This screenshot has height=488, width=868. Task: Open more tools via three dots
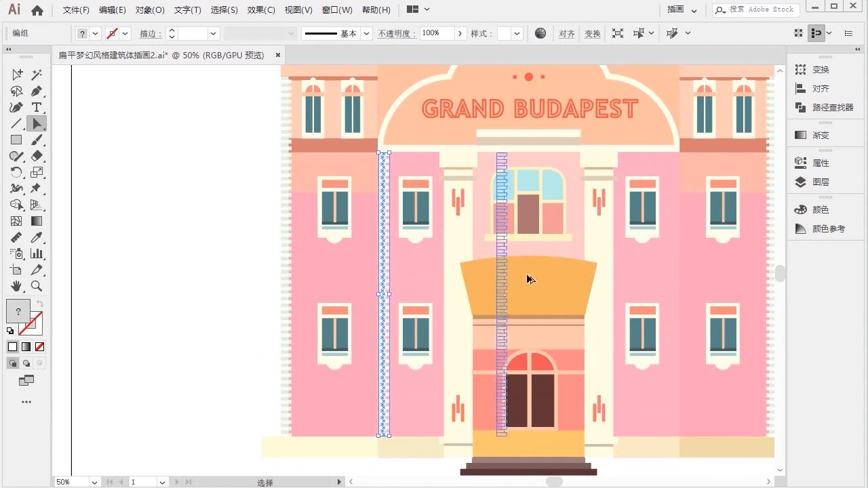click(26, 402)
